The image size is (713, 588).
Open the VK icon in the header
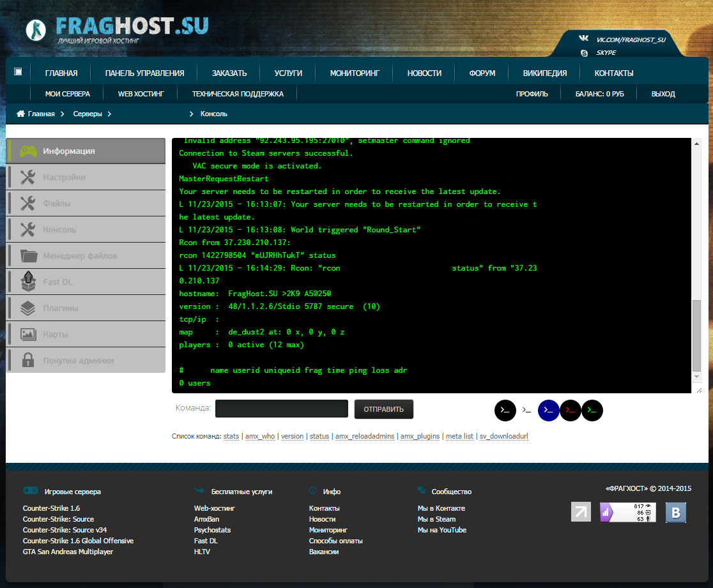(x=583, y=38)
